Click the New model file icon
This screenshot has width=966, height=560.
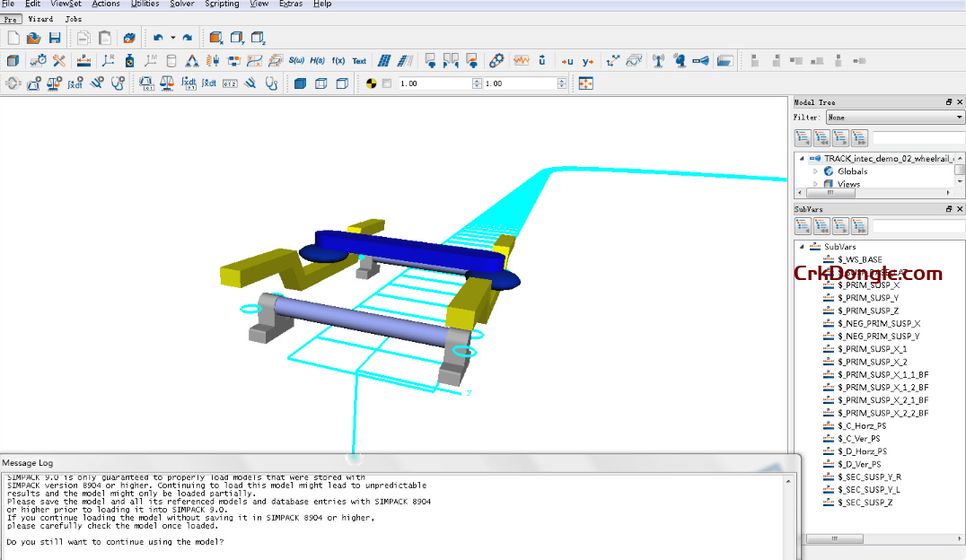(x=13, y=38)
